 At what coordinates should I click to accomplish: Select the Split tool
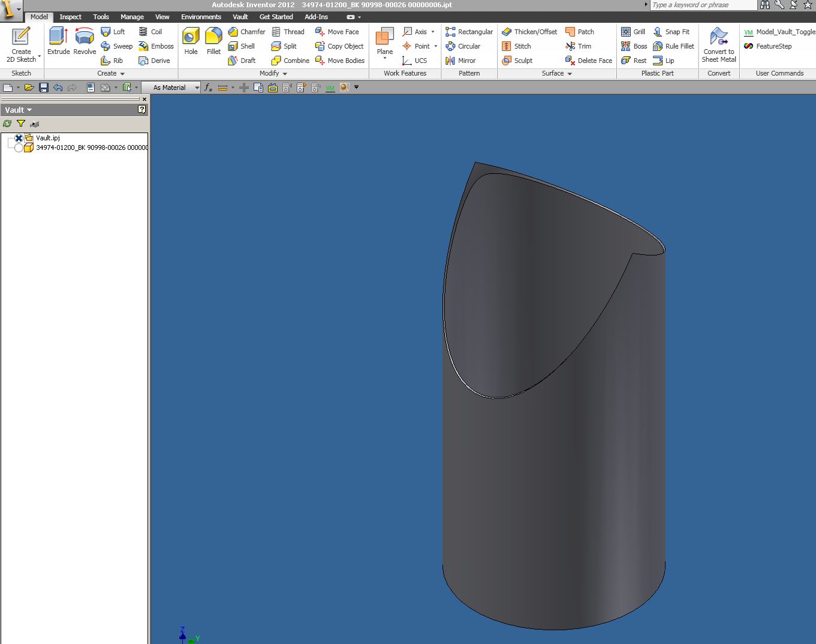pyautogui.click(x=284, y=46)
